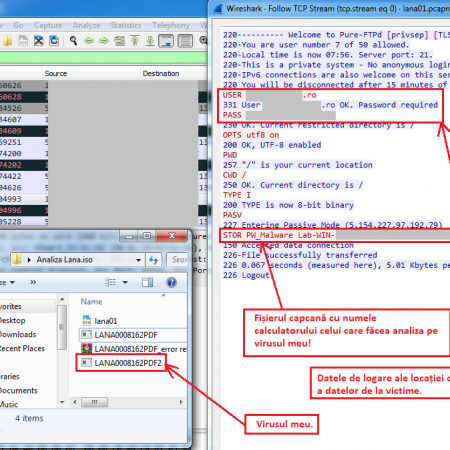Show more Explorer toolbar commands chevron
Viewport: 450px width, 450px height.
click(33, 282)
